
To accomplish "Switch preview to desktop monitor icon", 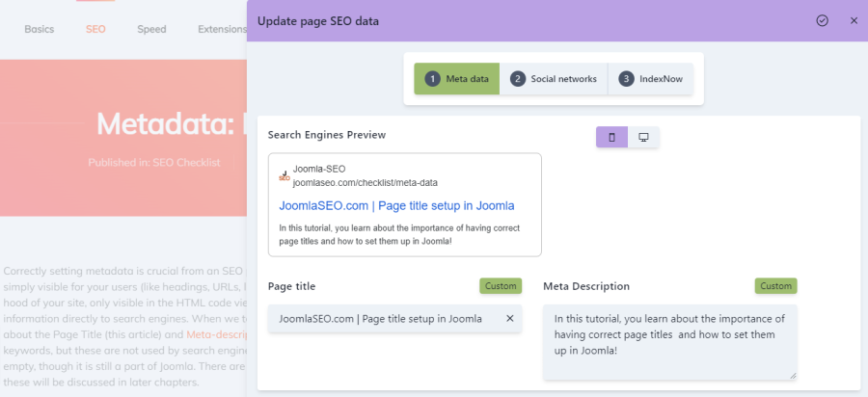I will [x=643, y=137].
